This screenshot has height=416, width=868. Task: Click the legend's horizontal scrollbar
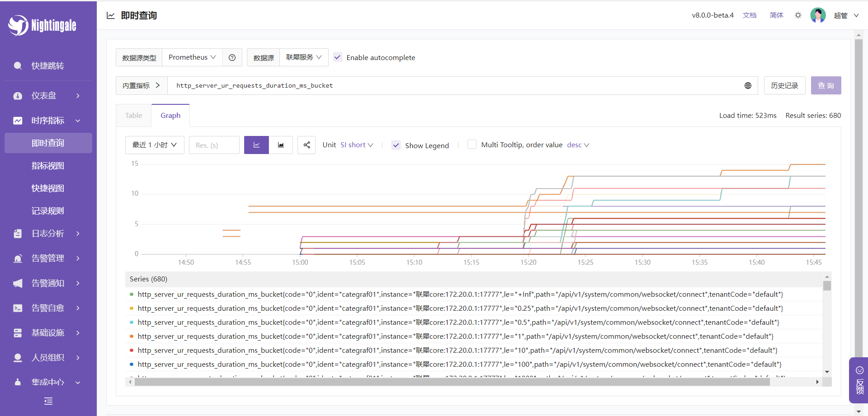(452, 382)
